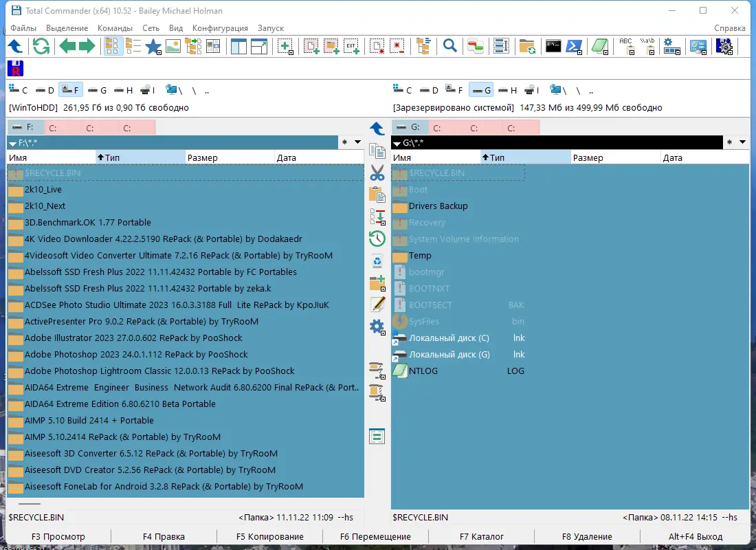Click the ABC copy names to clipboard icon

pos(627,47)
